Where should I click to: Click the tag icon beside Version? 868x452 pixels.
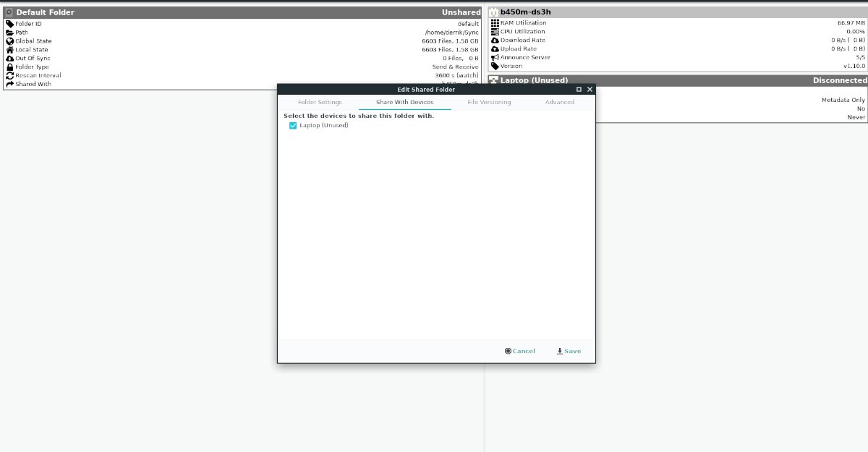click(x=495, y=66)
